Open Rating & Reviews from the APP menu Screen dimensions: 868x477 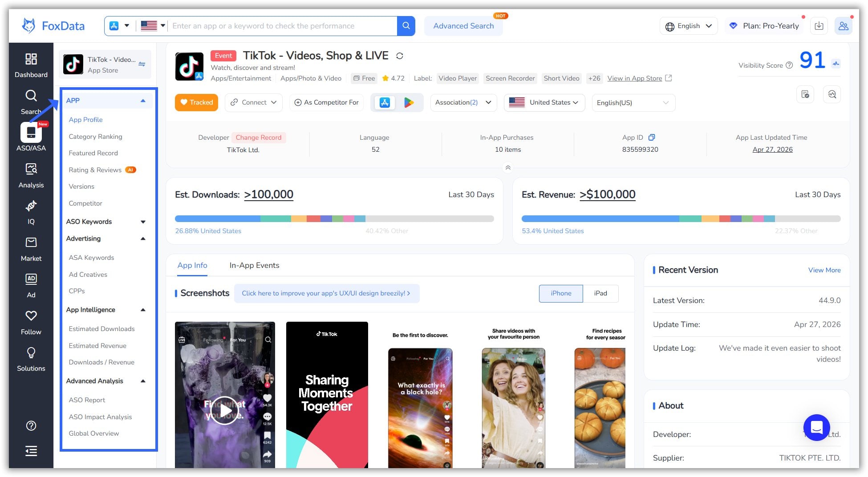(x=95, y=170)
